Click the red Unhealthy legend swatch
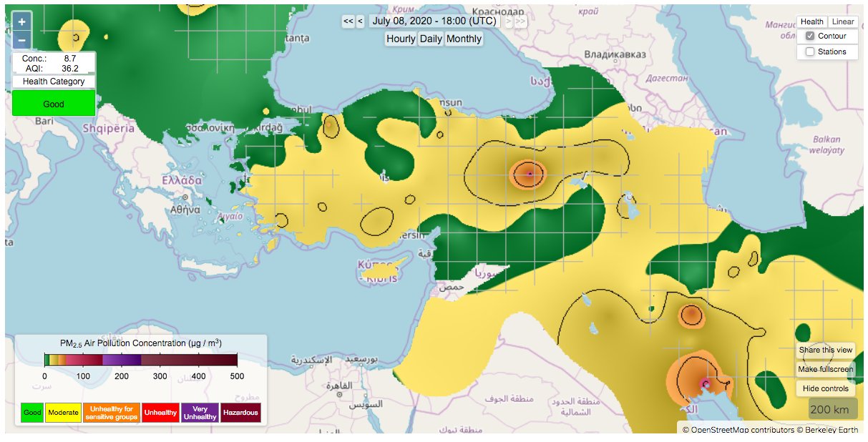 (160, 413)
